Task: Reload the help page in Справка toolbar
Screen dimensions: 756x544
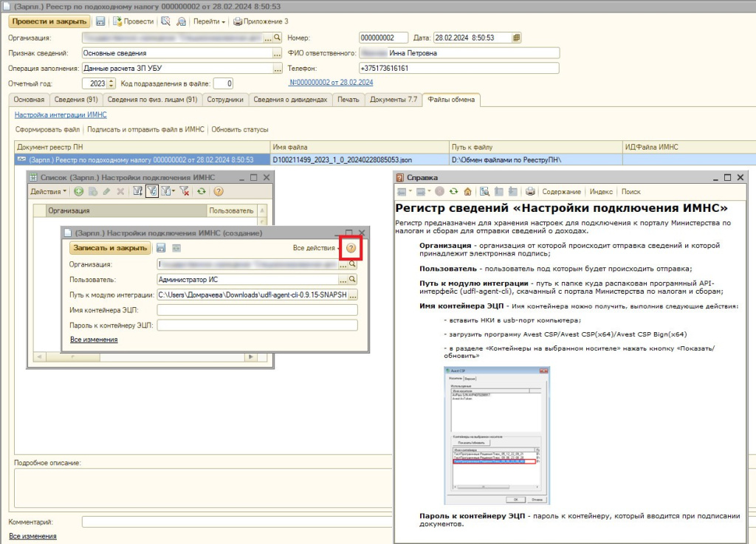Action: pyautogui.click(x=453, y=192)
